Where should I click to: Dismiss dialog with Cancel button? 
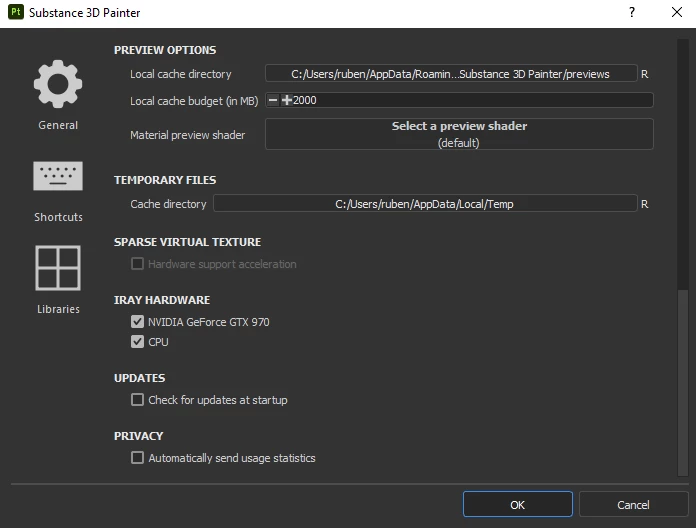point(633,504)
